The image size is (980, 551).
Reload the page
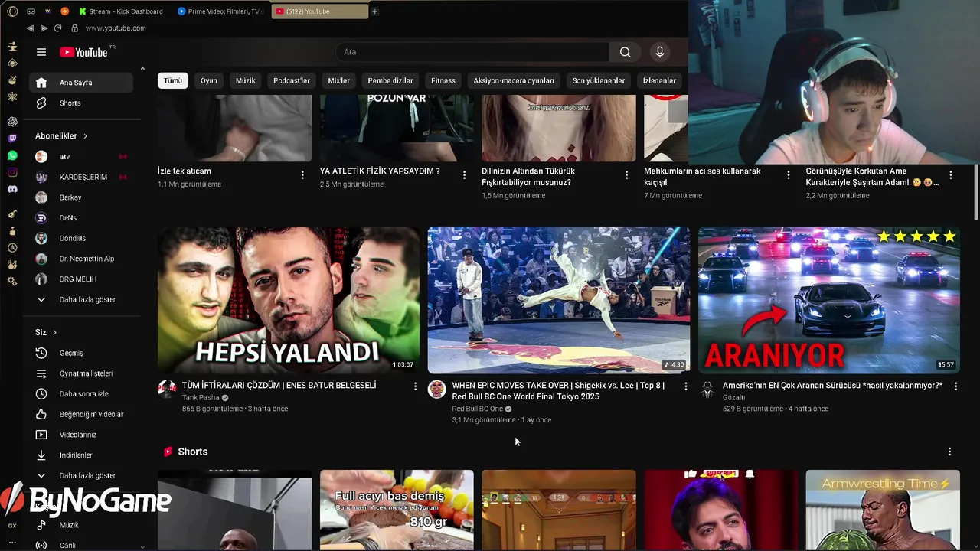tap(57, 28)
